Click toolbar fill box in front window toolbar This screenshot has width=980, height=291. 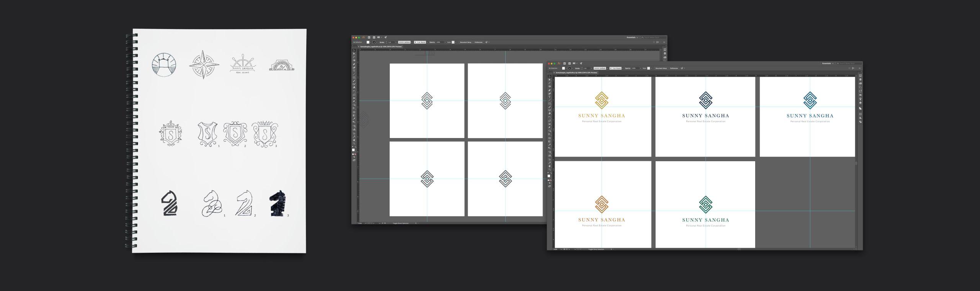(549, 176)
